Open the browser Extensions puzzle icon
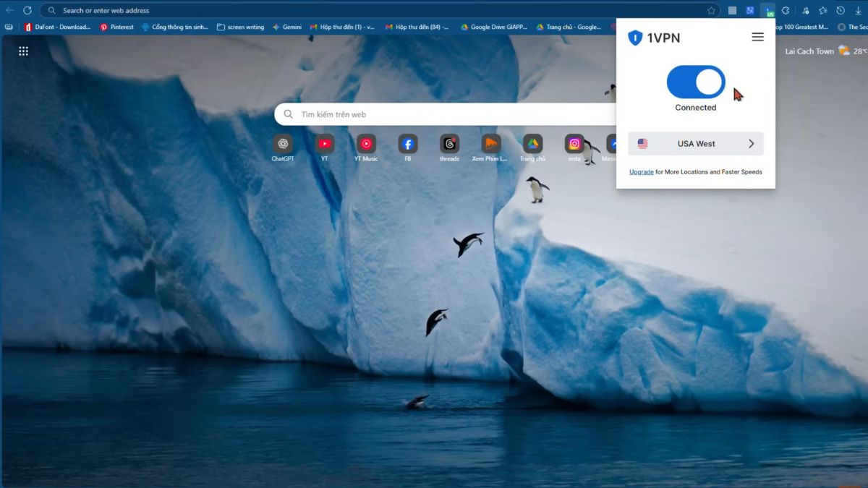This screenshot has width=868, height=488. 786,11
